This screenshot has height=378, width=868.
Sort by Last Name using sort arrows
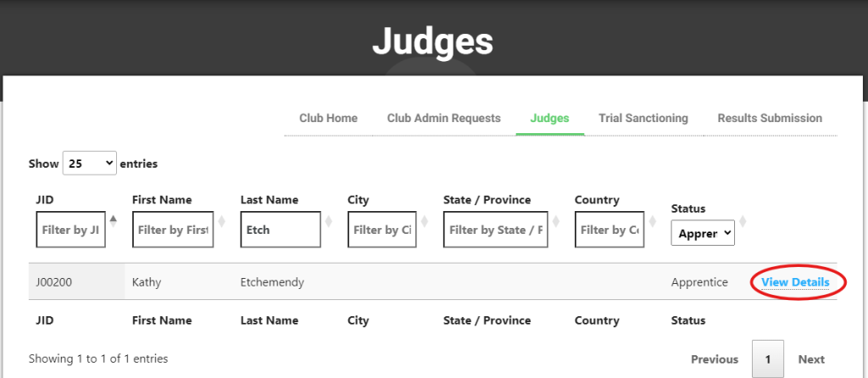pyautogui.click(x=330, y=222)
